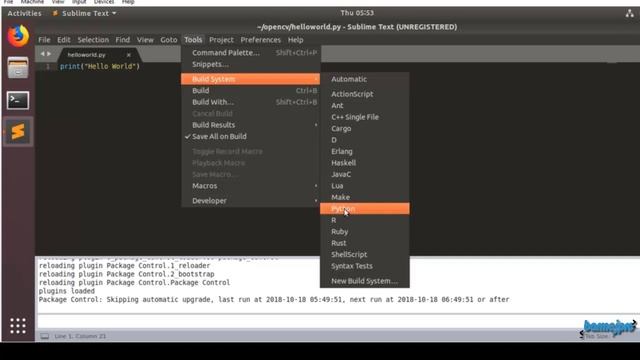Select Ruby build system
The image size is (640, 360).
coord(364,231)
